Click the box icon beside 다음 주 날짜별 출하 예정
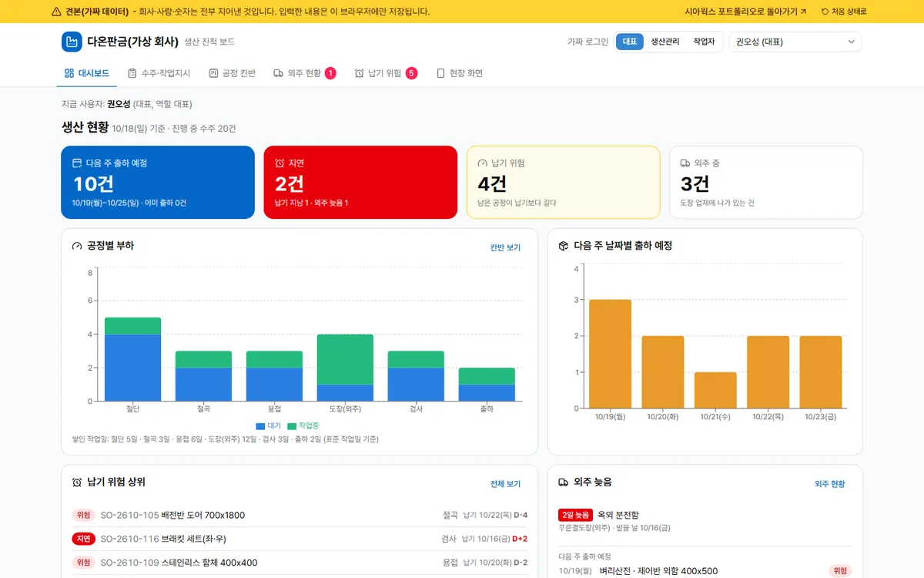 (x=564, y=246)
